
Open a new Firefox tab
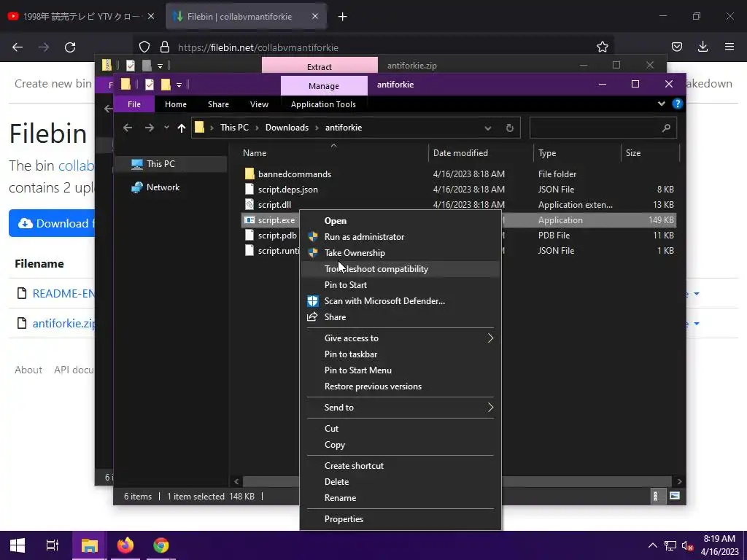click(342, 17)
